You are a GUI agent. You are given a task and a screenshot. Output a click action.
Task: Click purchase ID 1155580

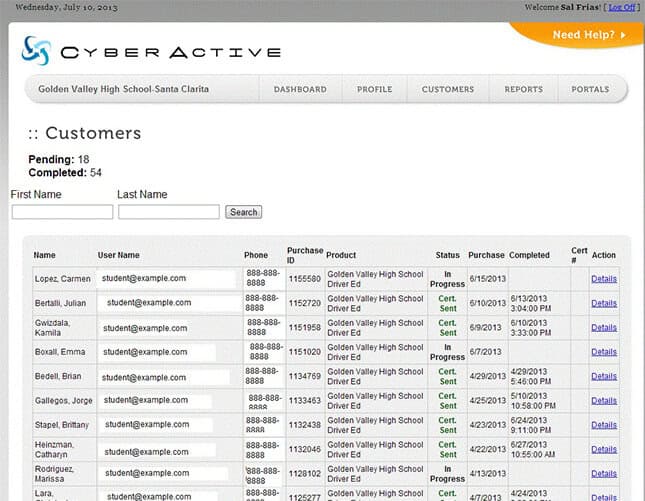pos(304,279)
